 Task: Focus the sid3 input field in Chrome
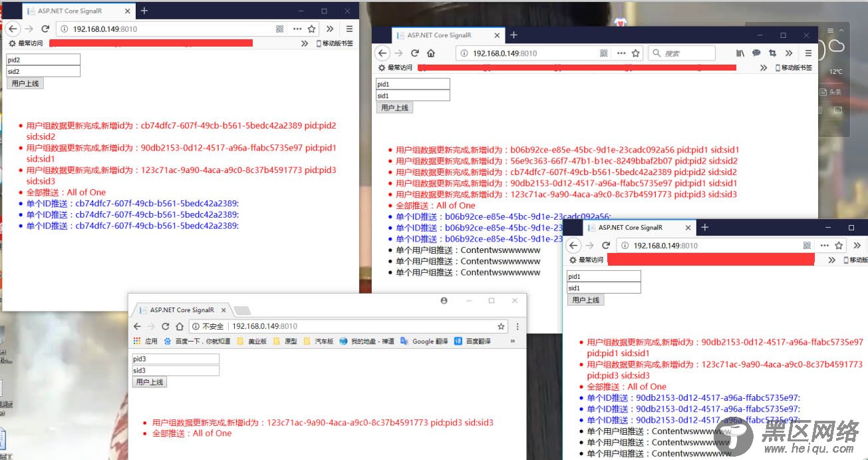[x=176, y=370]
